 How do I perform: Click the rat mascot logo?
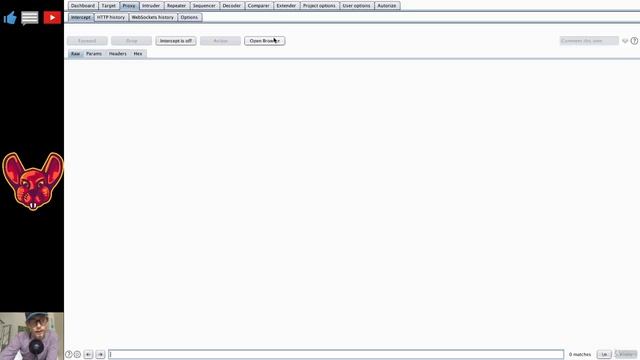(33, 181)
